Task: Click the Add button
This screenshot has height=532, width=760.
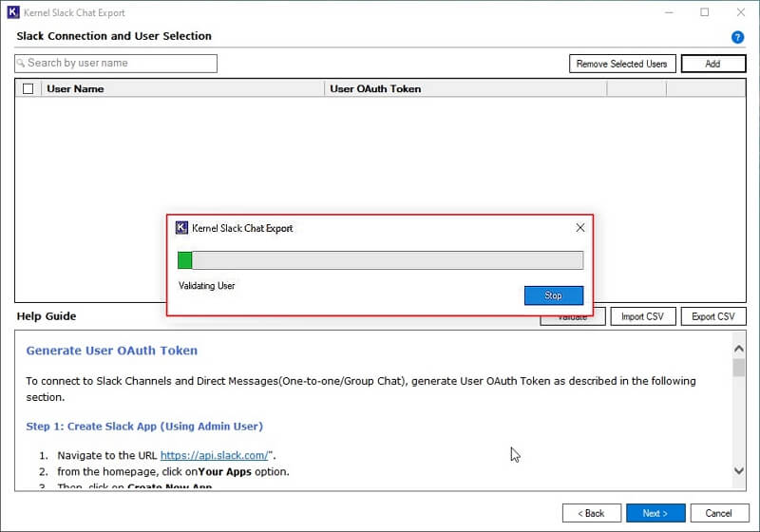Action: (x=713, y=64)
